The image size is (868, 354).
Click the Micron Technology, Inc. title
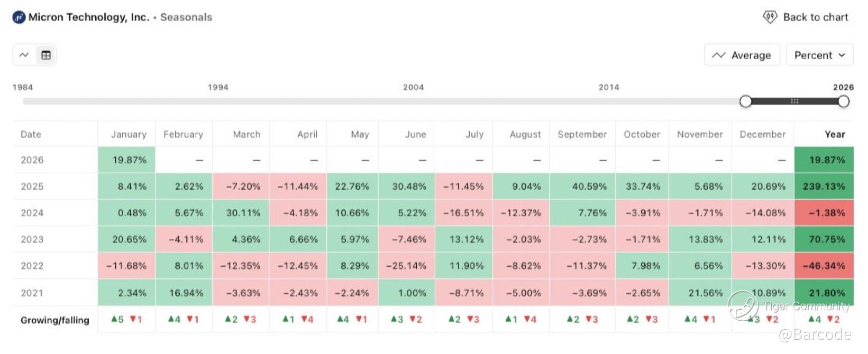click(x=89, y=17)
